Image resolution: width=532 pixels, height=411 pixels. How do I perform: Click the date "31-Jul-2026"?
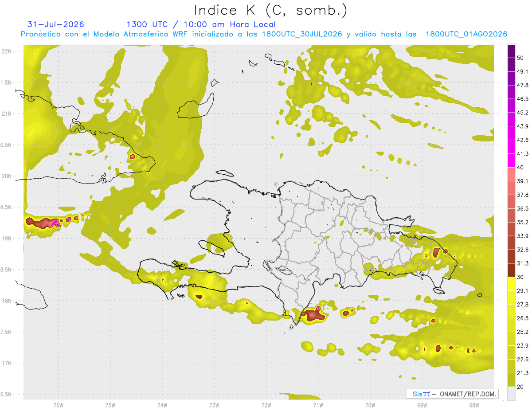56,24
